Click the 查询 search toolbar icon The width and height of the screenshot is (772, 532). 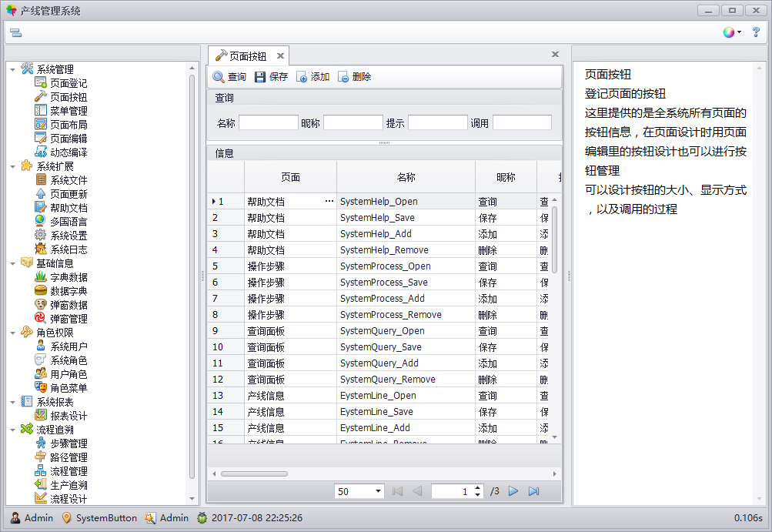click(x=219, y=77)
